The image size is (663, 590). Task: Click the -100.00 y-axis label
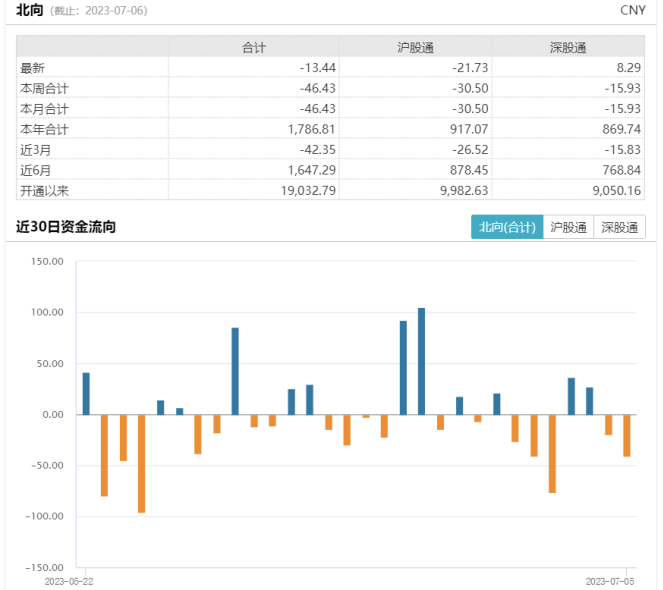coord(44,516)
